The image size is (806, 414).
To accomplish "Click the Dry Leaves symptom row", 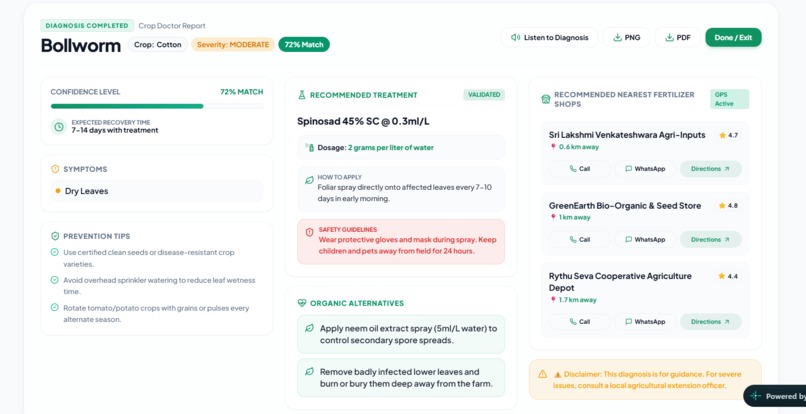I will click(x=157, y=191).
